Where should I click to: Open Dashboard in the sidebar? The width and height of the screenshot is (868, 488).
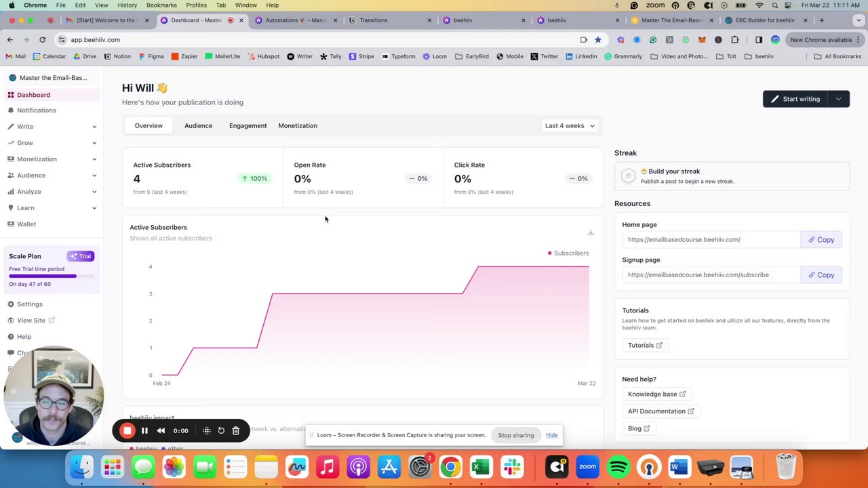pyautogui.click(x=52, y=95)
